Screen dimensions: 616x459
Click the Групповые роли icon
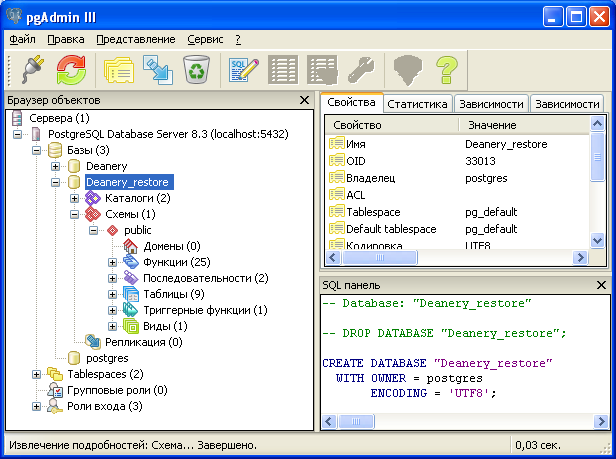(55, 390)
